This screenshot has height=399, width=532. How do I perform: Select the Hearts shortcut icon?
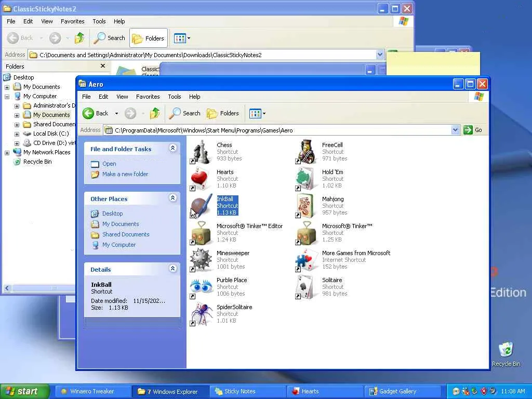coord(201,179)
